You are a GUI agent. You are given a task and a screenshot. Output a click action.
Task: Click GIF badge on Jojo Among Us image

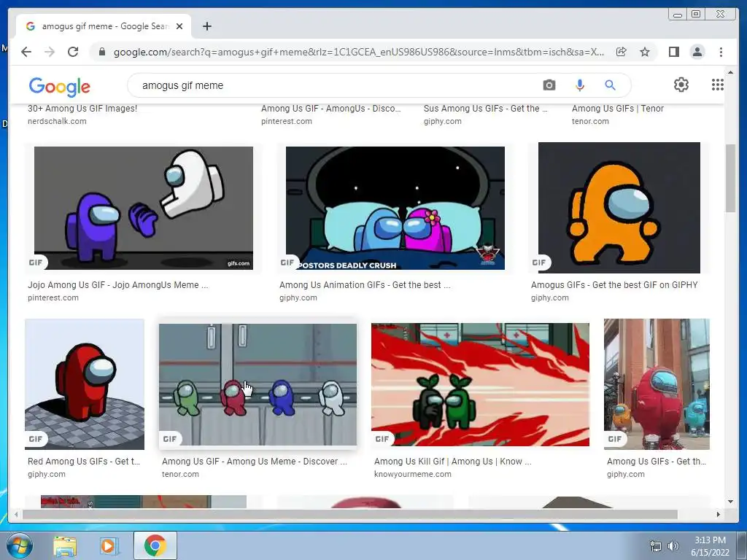36,262
